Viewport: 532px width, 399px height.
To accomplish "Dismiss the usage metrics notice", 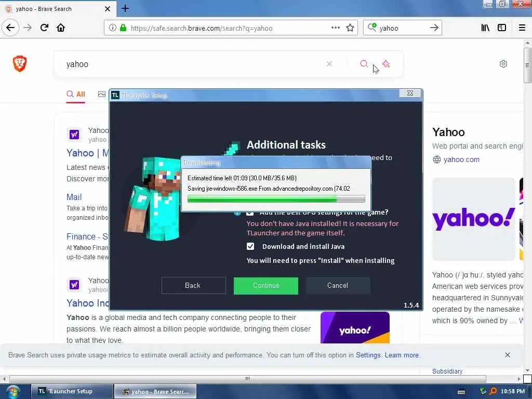I will 507,355.
